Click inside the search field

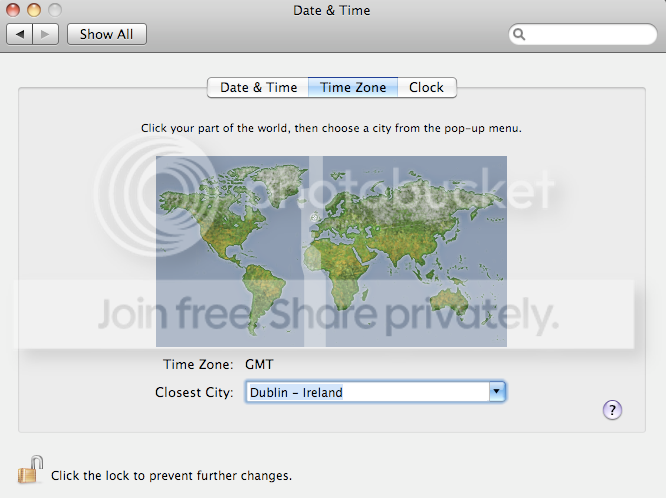pos(583,34)
